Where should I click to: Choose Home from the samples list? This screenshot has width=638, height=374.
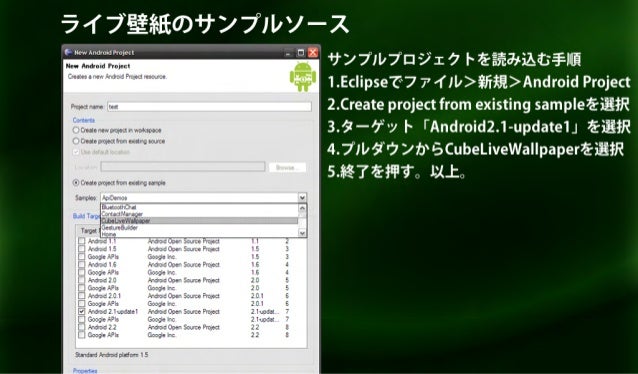click(199, 234)
